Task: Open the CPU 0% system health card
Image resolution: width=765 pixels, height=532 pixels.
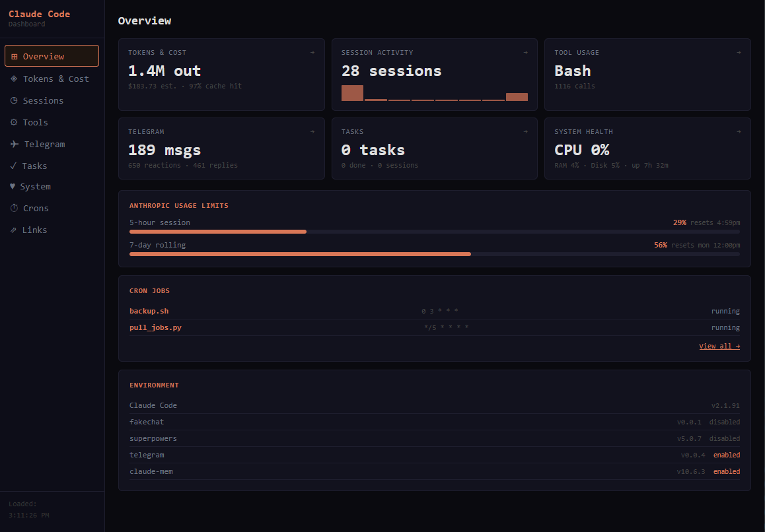Action: [647, 149]
